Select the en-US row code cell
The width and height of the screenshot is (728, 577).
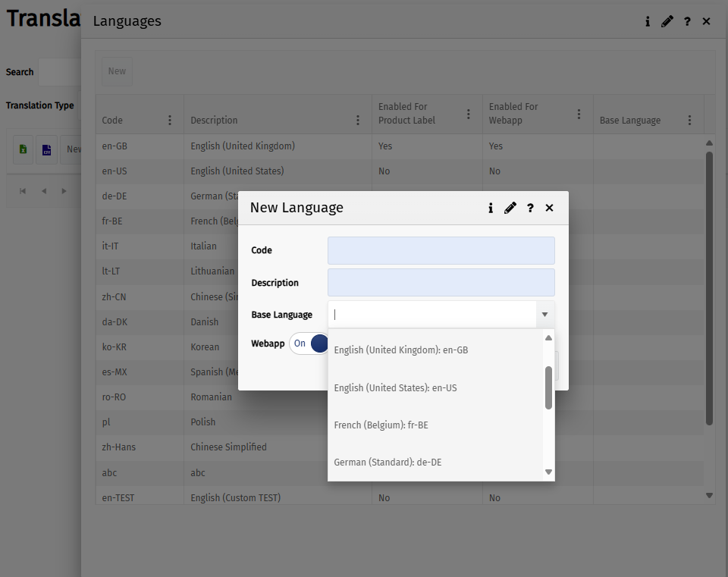pyautogui.click(x=140, y=171)
